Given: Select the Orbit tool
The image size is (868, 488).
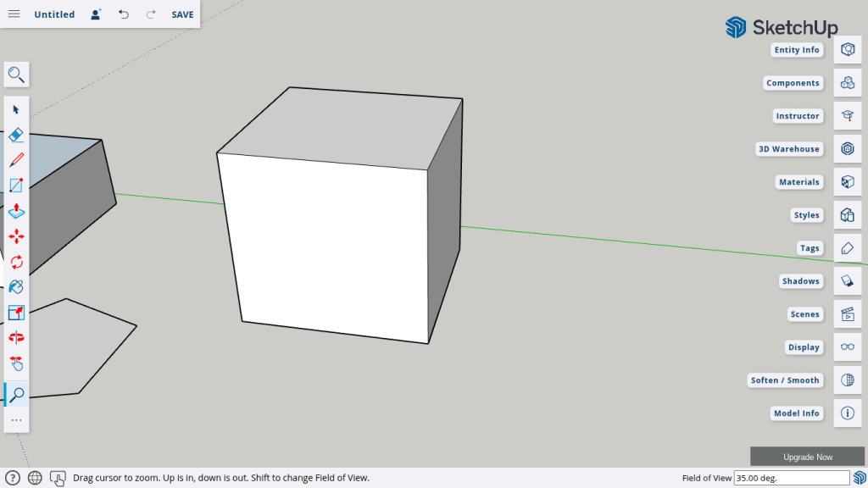Looking at the screenshot, I should [x=16, y=338].
